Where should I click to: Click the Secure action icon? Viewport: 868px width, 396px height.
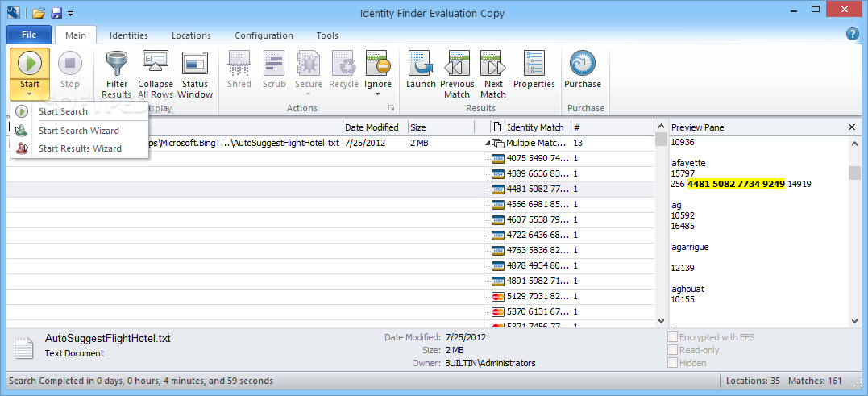(x=309, y=63)
